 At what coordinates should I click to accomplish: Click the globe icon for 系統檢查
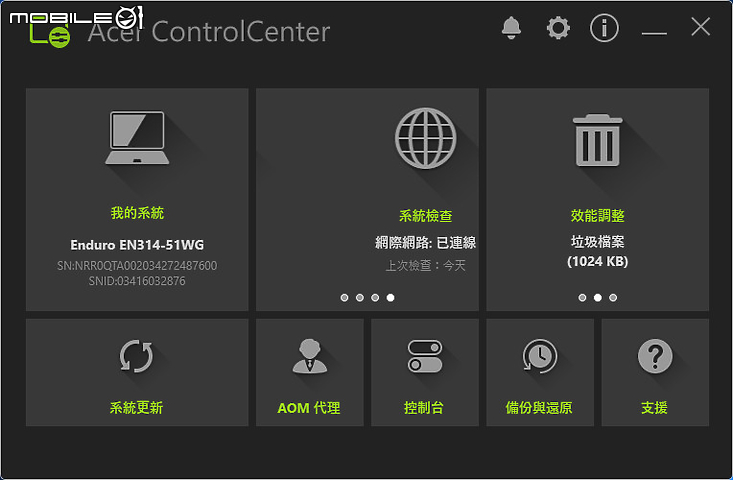click(425, 138)
